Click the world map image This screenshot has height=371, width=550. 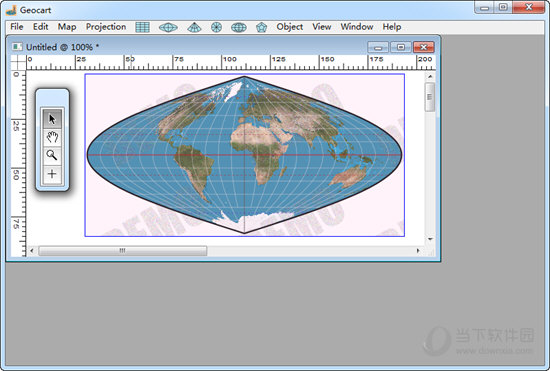coord(244,155)
